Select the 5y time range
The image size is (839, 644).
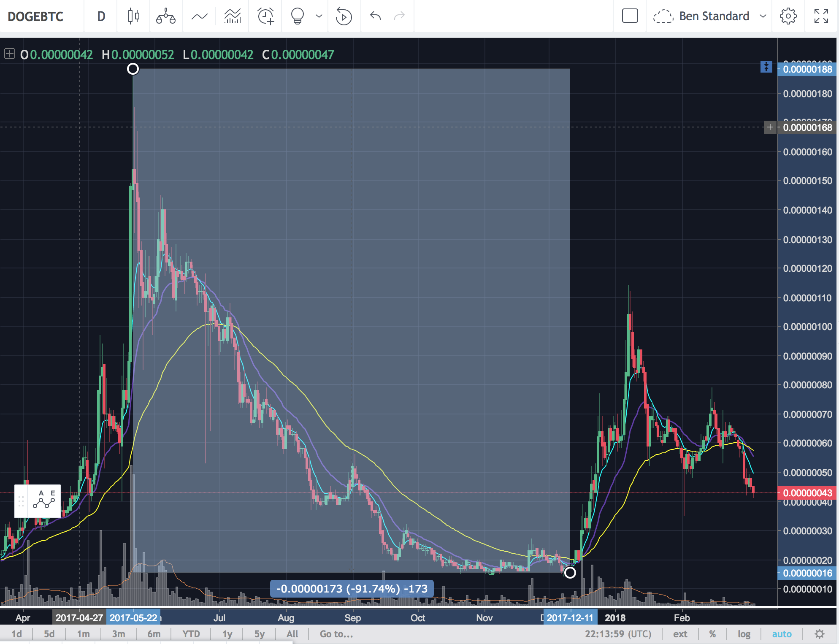click(259, 634)
